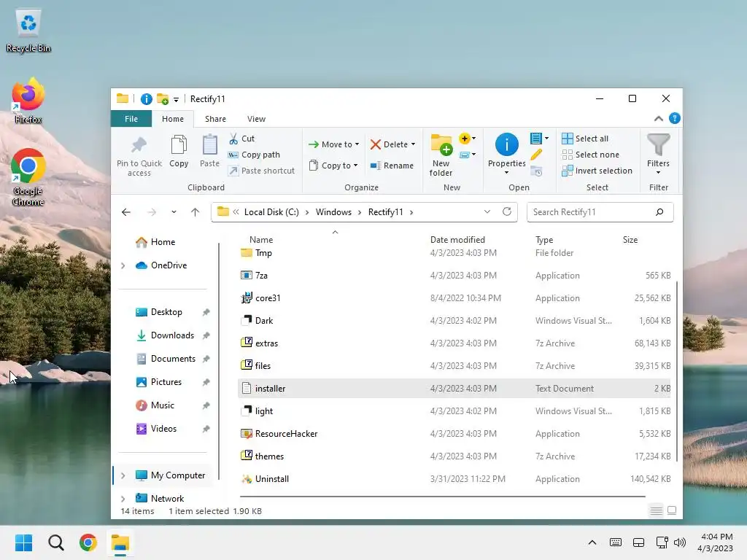Screen dimensions: 747x560
Task: Open Properties of the selected item
Action: 506,152
